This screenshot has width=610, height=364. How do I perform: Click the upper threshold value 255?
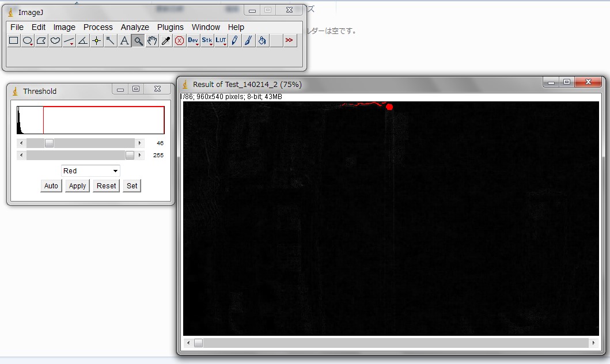point(158,155)
